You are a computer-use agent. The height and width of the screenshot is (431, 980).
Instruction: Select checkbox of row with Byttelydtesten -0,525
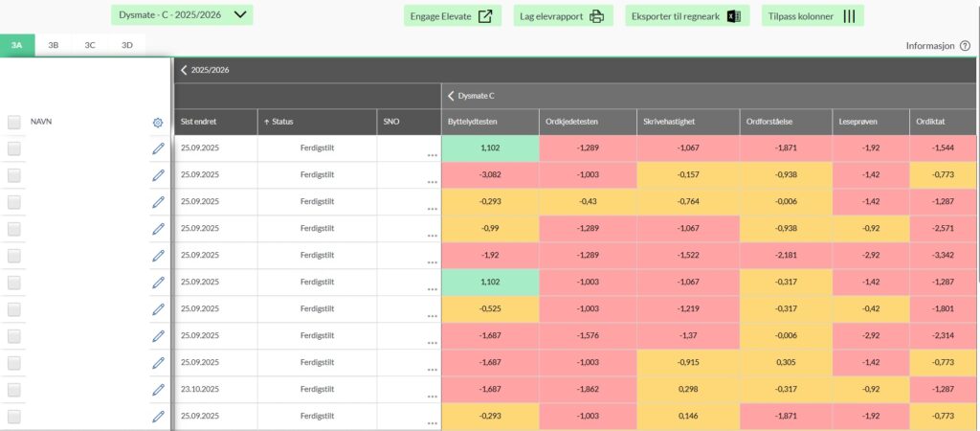pyautogui.click(x=14, y=309)
